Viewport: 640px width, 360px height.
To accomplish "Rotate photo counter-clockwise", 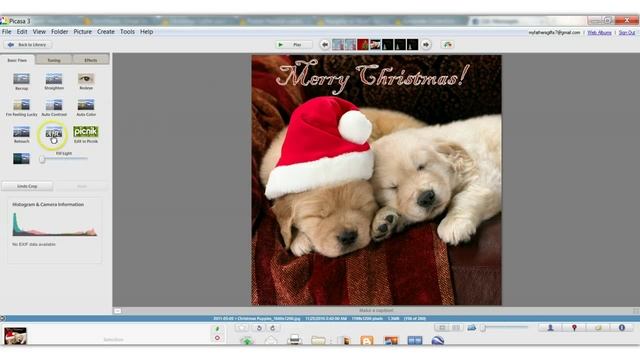I will [259, 328].
